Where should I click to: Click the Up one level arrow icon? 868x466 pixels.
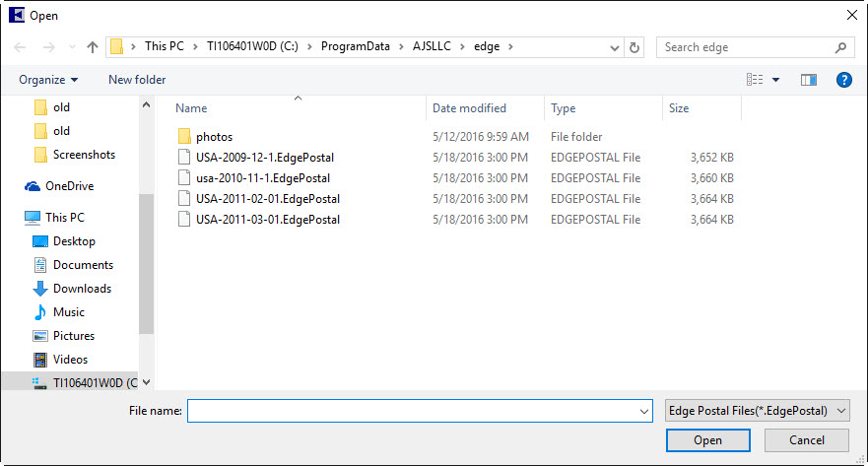tap(93, 47)
